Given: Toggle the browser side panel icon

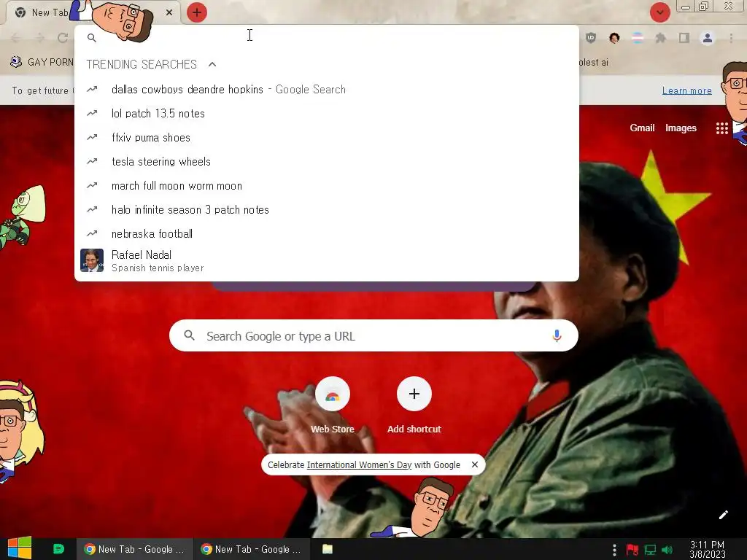Looking at the screenshot, I should pos(684,38).
